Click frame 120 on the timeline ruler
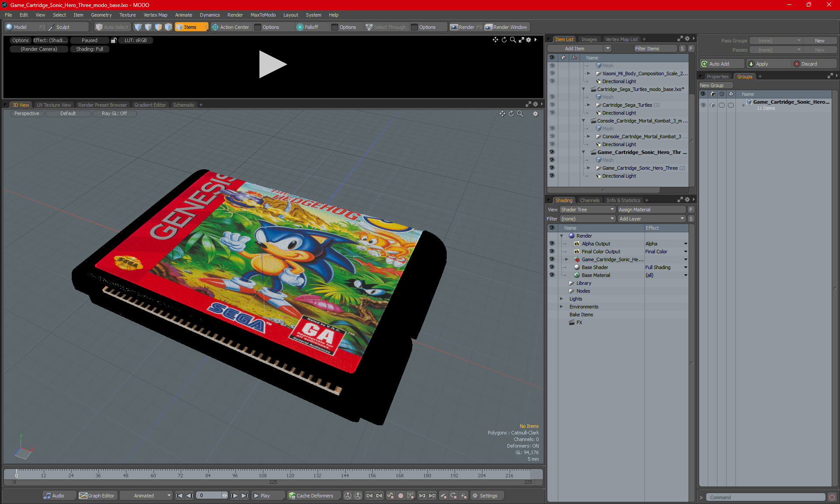 290,475
